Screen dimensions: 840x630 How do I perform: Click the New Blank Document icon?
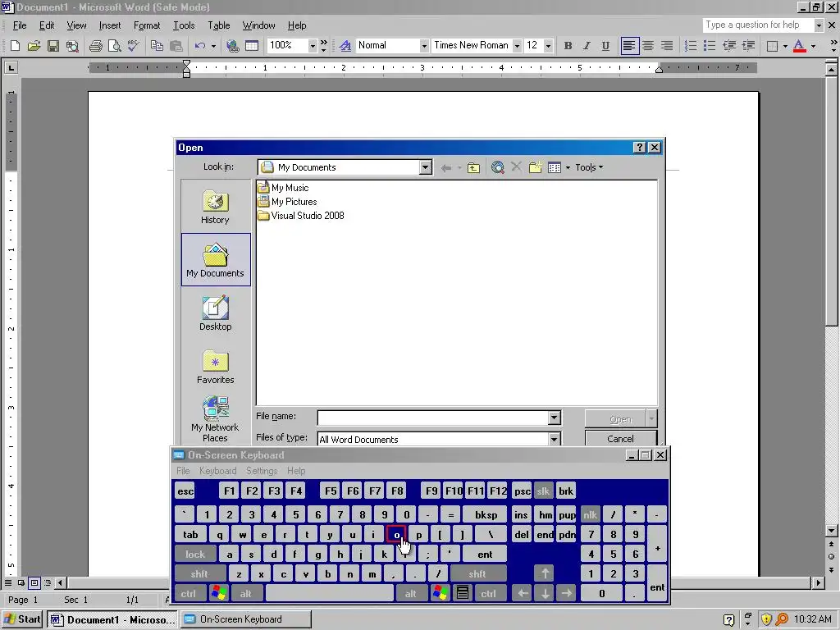[15, 46]
